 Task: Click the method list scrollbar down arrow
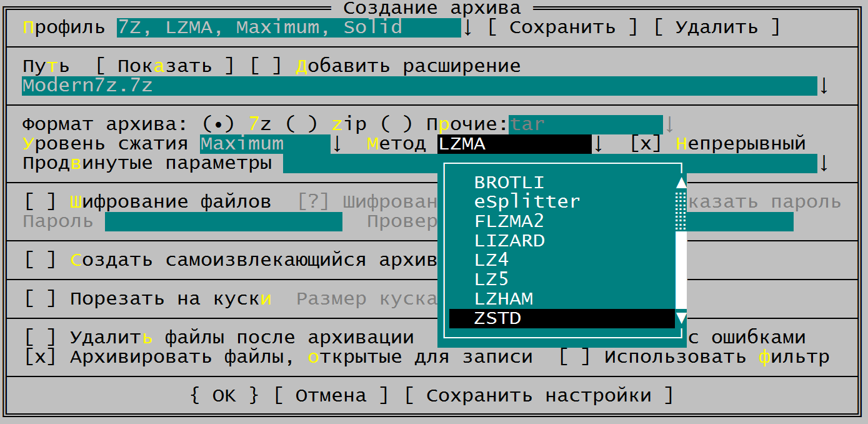681,318
